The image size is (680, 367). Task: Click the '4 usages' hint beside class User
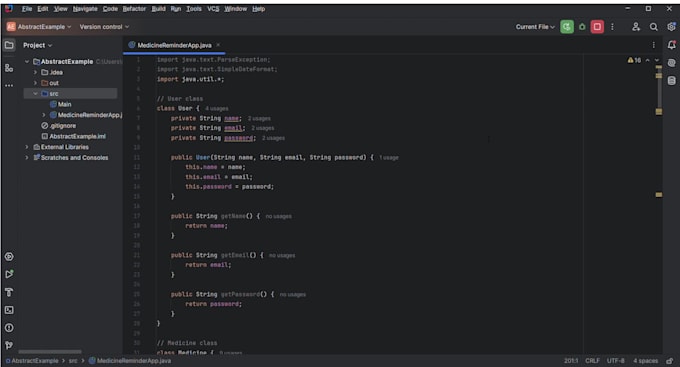(216, 109)
